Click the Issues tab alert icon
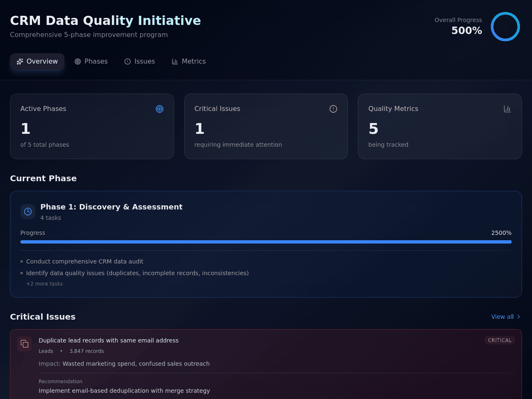 [128, 62]
